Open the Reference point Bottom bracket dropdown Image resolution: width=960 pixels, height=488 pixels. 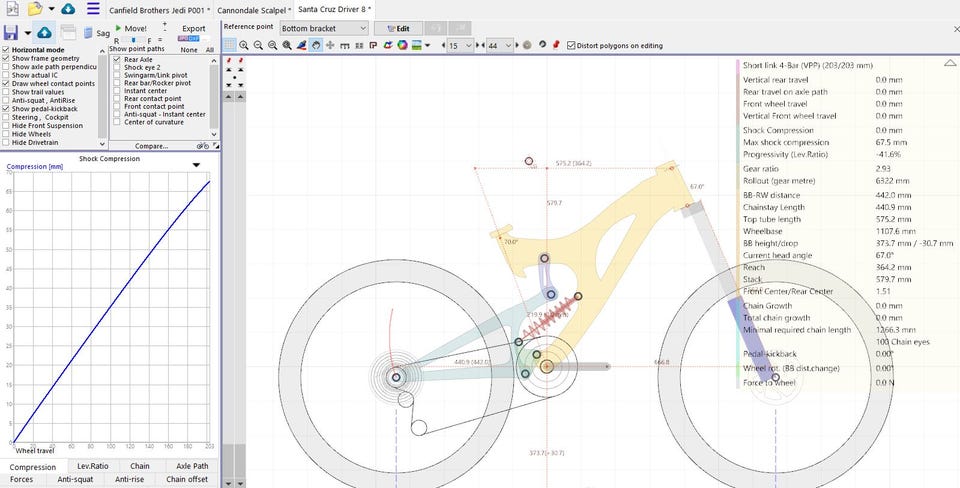coord(324,28)
